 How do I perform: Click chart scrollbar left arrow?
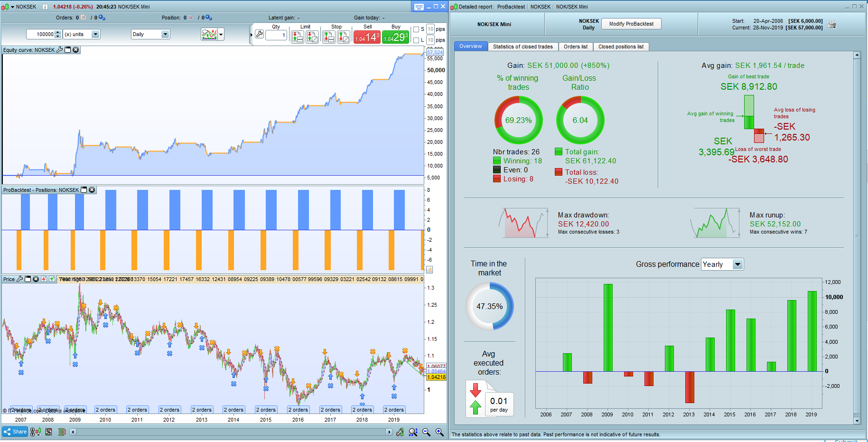(x=73, y=432)
